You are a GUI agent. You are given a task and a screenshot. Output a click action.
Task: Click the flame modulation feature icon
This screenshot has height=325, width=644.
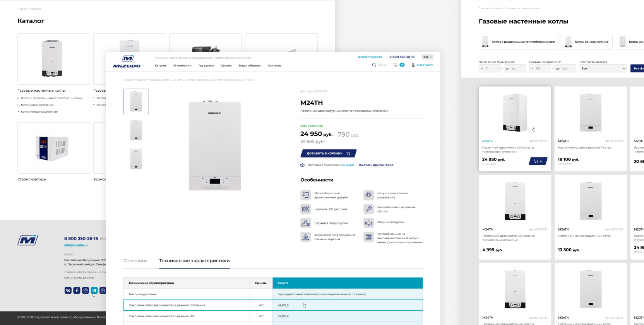[306, 237]
